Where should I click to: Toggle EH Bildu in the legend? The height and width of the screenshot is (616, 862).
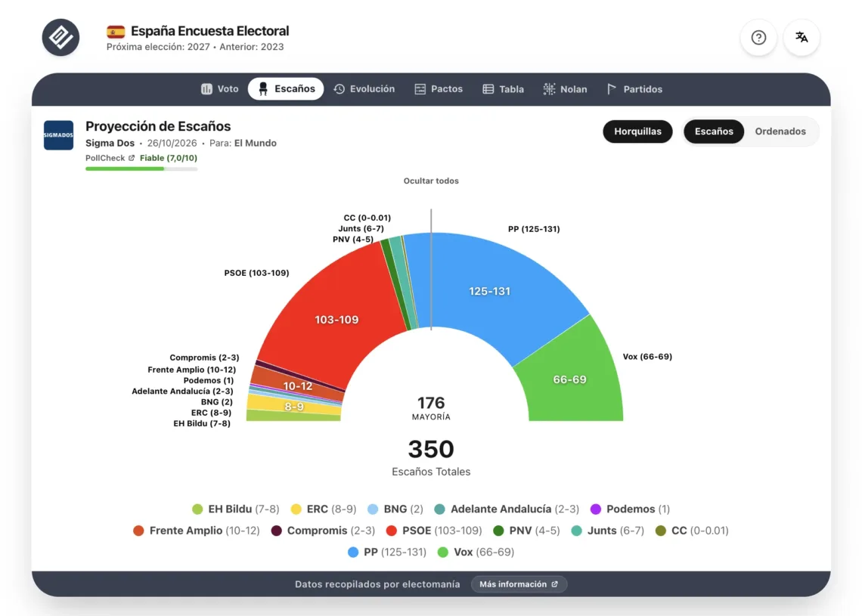pyautogui.click(x=235, y=509)
